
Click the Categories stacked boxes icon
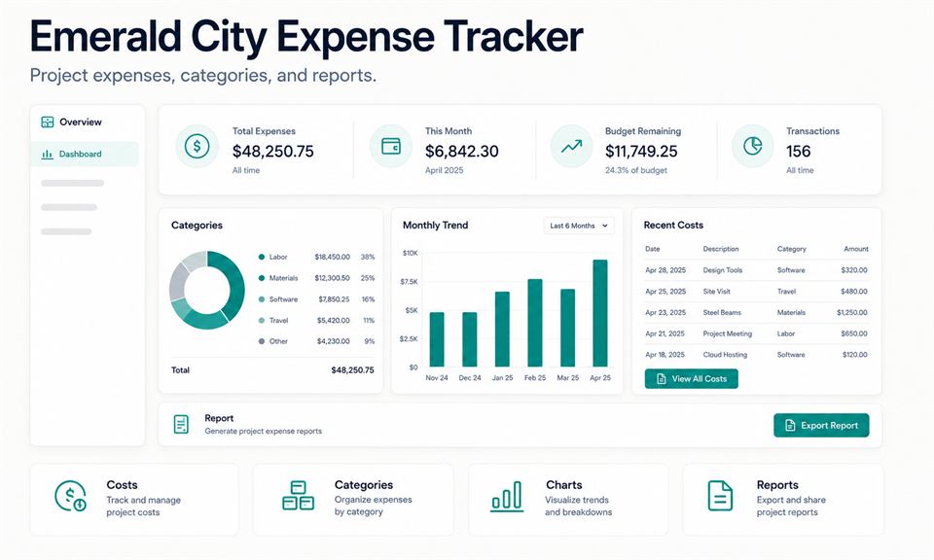click(x=298, y=497)
